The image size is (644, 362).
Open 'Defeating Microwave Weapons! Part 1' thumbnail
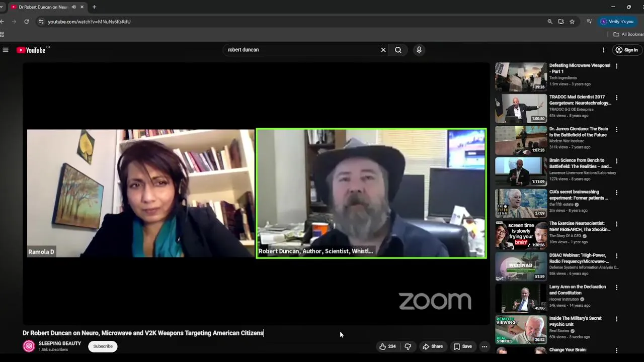[521, 76]
